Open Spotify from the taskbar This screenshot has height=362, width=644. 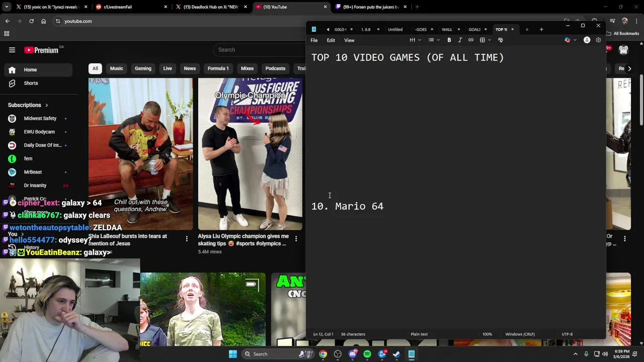tap(367, 354)
